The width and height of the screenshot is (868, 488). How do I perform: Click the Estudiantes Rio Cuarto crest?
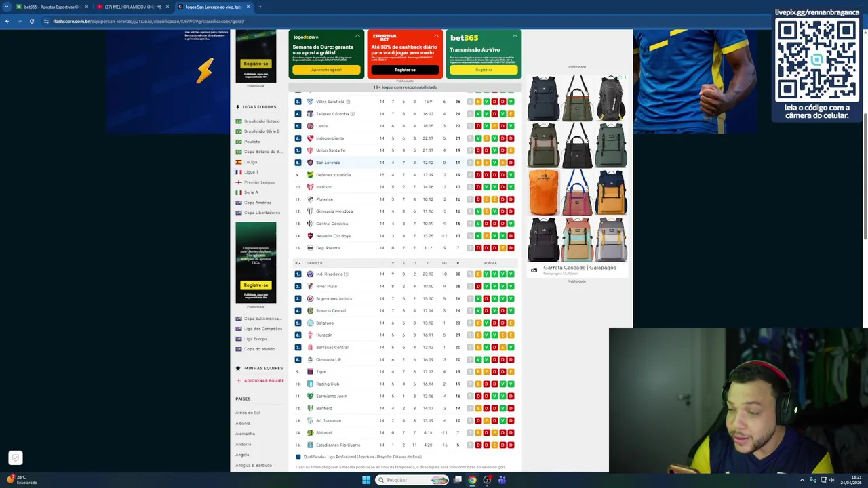[x=310, y=445]
